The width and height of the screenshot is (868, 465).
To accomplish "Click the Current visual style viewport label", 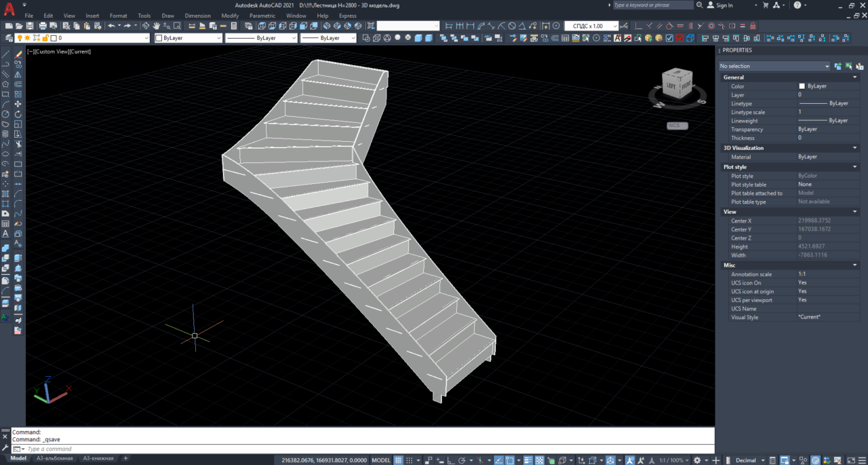I will click(x=80, y=52).
